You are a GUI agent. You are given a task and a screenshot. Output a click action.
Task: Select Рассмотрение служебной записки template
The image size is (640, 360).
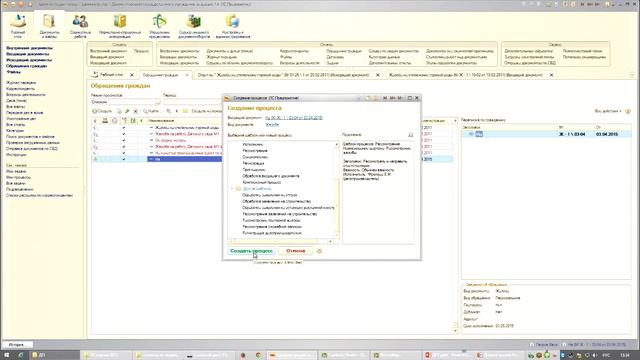[272, 227]
